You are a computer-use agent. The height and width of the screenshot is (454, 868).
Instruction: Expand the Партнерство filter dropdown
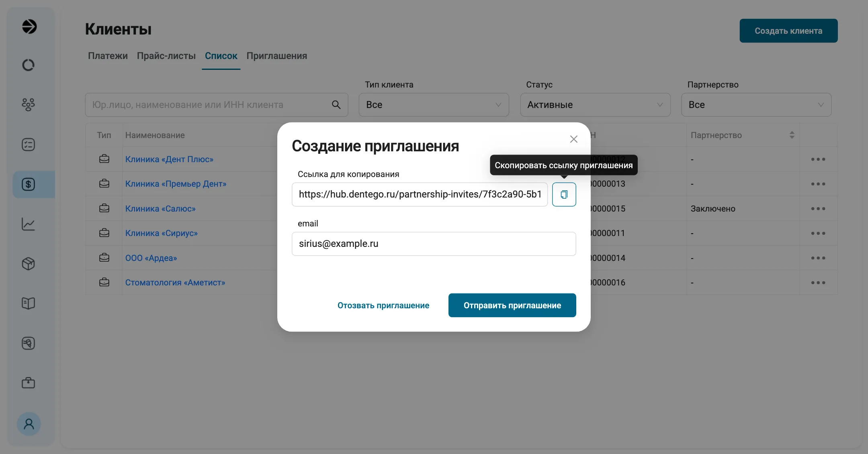756,105
